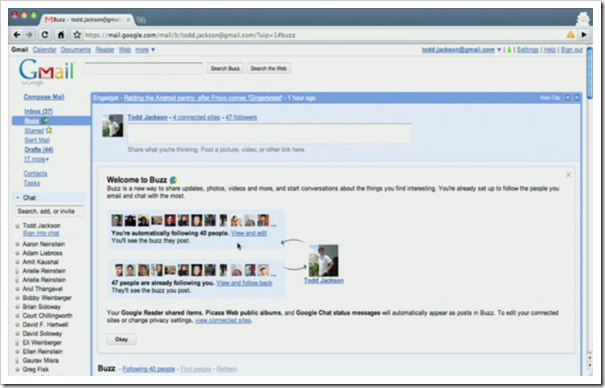Open a new browser tab
The height and width of the screenshot is (388, 605).
[x=141, y=20]
